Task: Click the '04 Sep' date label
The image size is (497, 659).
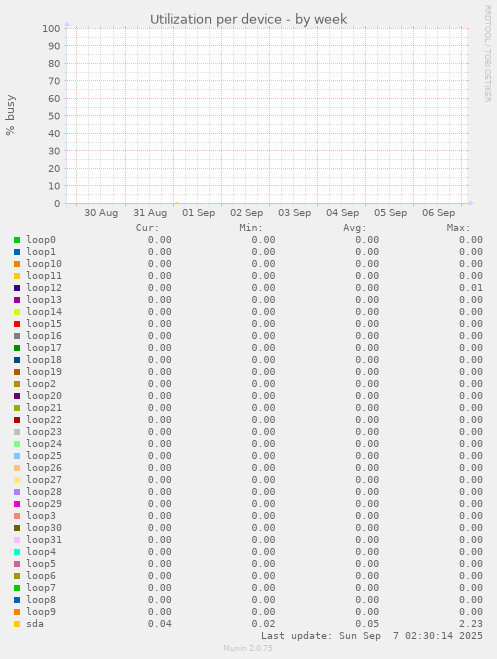Action: 343,213
